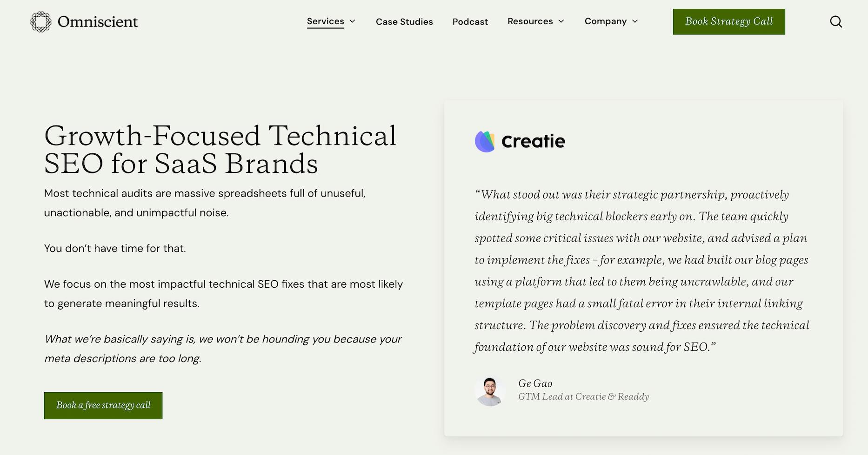868x455 pixels.
Task: Click the chevron beside Company
Action: point(635,21)
